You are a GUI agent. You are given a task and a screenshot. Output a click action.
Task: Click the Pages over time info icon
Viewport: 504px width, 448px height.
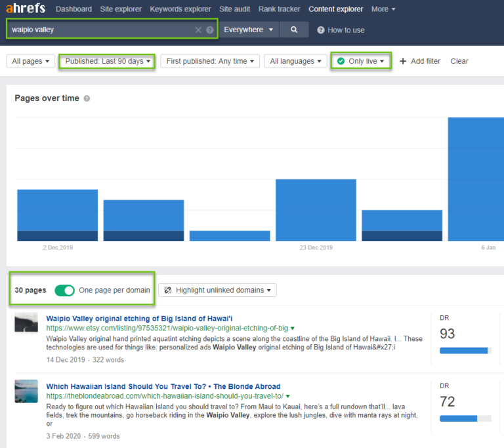(x=87, y=99)
